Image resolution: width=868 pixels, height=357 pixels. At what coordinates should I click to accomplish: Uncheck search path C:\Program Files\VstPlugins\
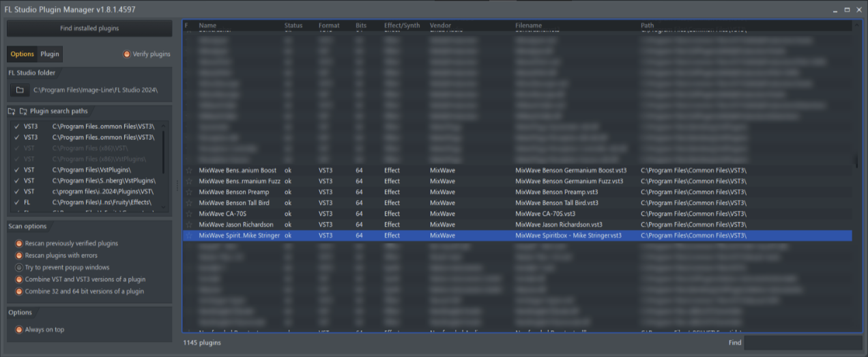coord(16,170)
